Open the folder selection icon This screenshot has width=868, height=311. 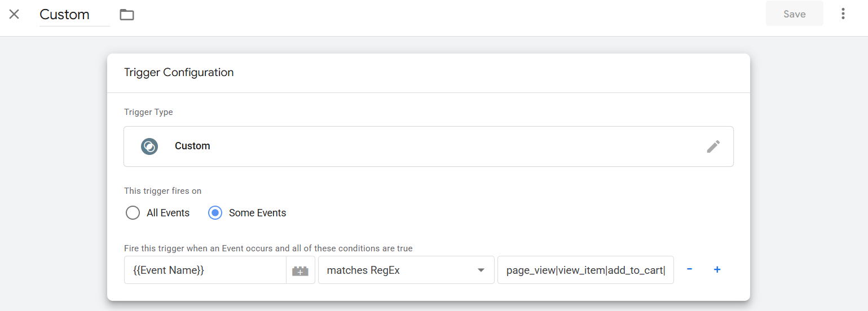point(127,15)
